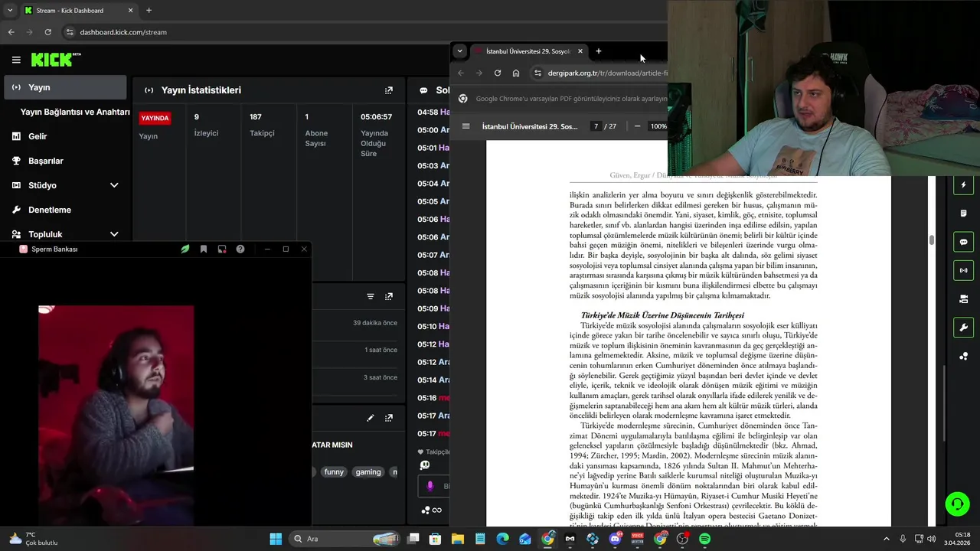
Task: Toggle the chat widget icon in right toolbar
Action: pos(963,242)
